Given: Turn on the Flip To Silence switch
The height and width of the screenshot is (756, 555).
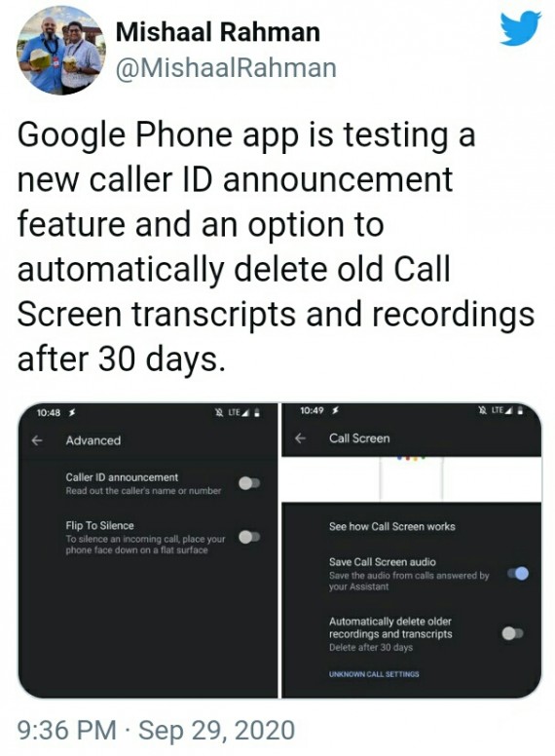Looking at the screenshot, I should (249, 537).
